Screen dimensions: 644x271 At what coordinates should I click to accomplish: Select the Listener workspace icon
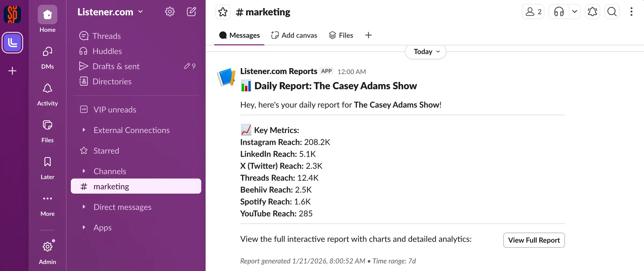tap(12, 43)
